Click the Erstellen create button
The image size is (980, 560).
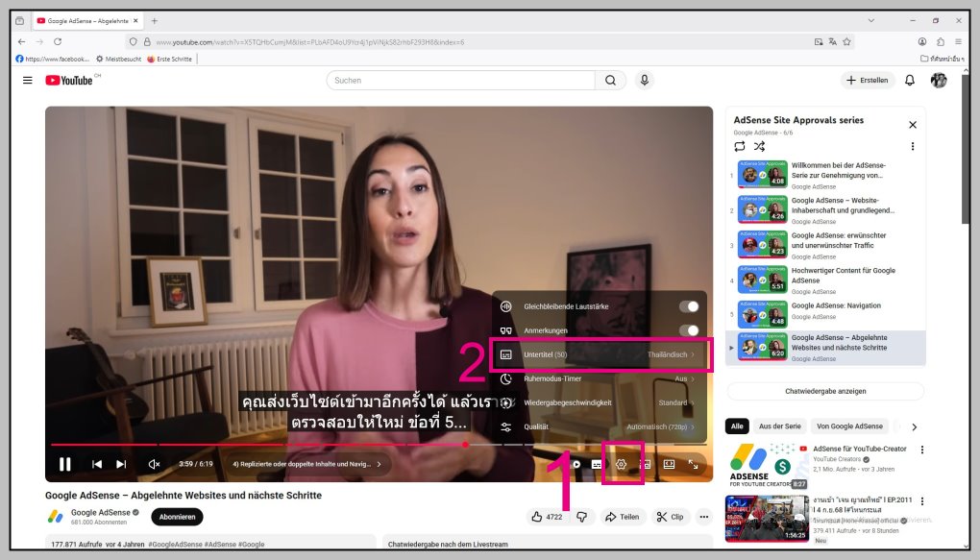[x=867, y=80]
